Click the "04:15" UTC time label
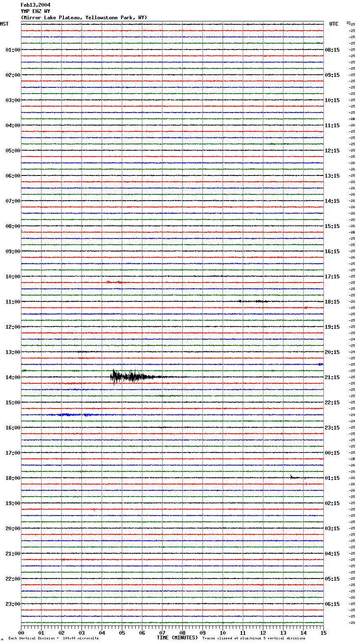Image resolution: width=357 pixels, height=644 pixels. pos(332,554)
